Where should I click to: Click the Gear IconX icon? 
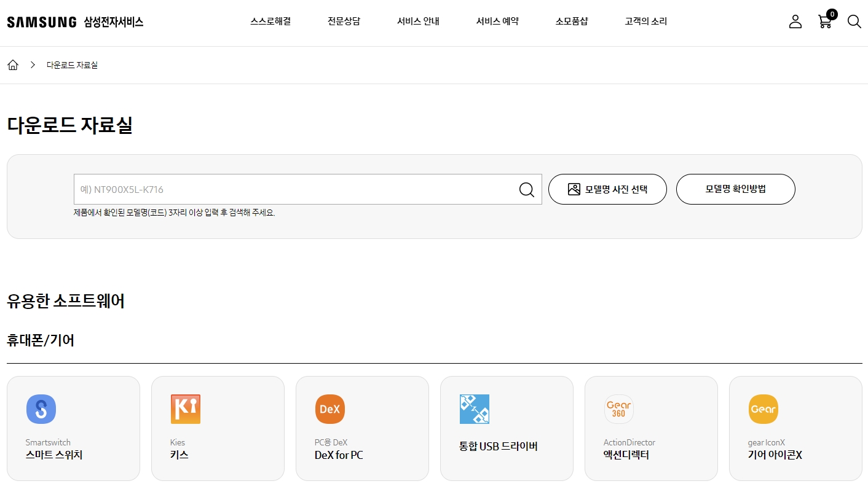tap(763, 409)
